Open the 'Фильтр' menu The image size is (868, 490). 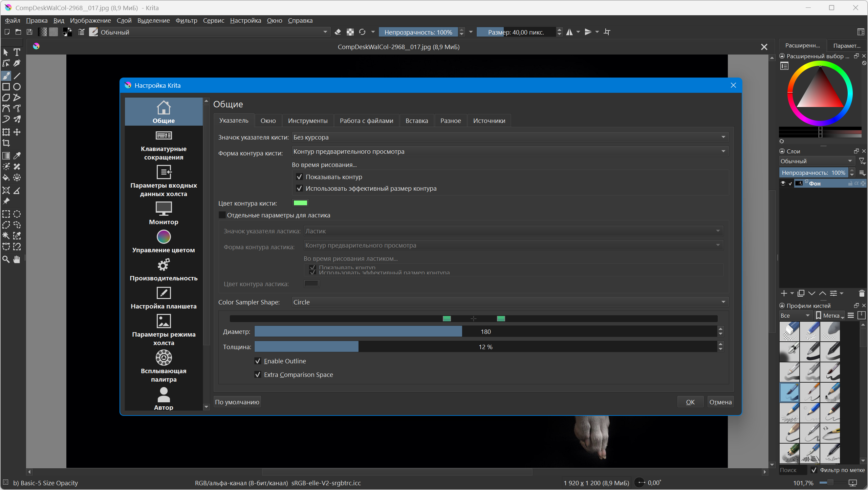pos(186,21)
